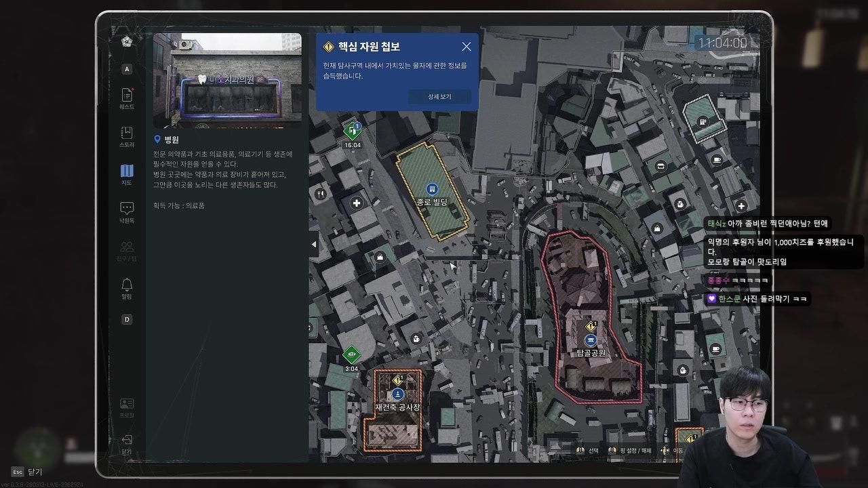
Task: Open the 알림 notifications panel
Action: pos(126,288)
